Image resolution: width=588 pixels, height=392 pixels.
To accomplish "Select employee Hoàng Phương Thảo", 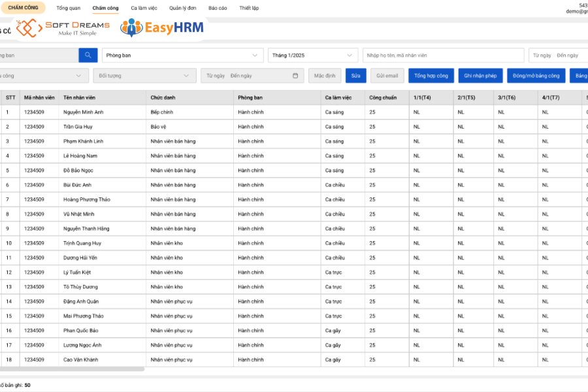I will coord(87,199).
